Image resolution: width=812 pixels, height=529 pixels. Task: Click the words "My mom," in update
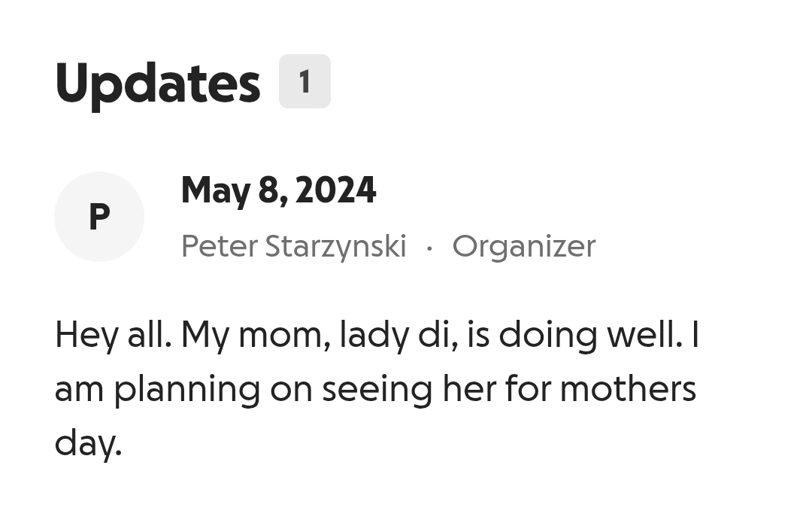pyautogui.click(x=256, y=335)
